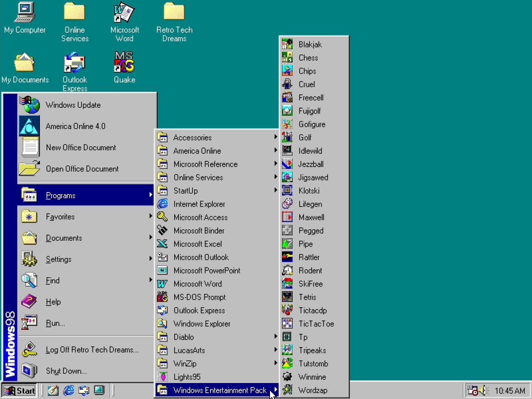The image size is (532, 399).
Task: Launch Tetris
Action: [308, 297]
